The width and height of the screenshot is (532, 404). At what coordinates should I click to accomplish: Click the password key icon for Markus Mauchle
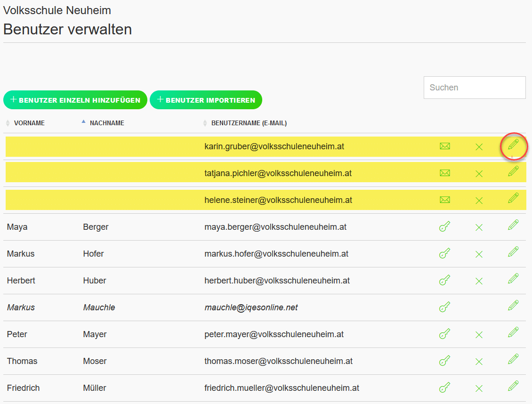pos(445,307)
